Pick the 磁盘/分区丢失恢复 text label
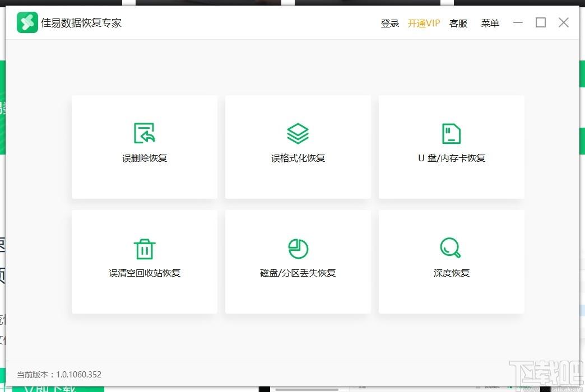Image resolution: width=585 pixels, height=392 pixels. pos(298,273)
